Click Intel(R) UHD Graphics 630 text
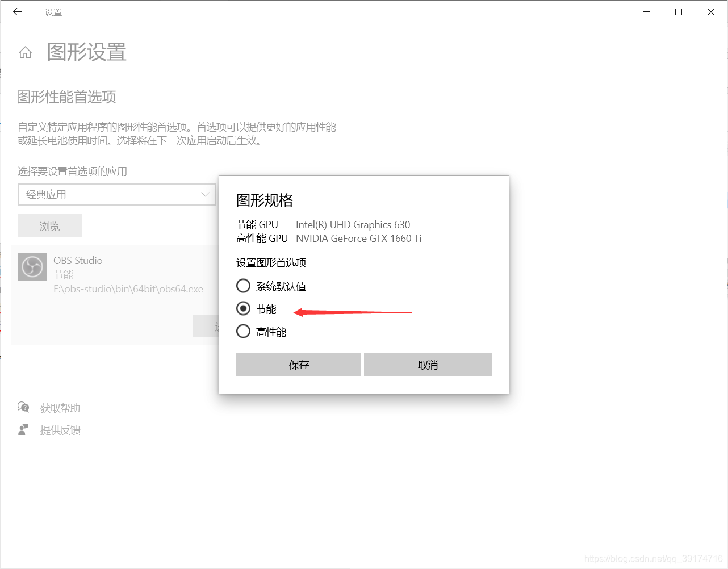 point(353,225)
